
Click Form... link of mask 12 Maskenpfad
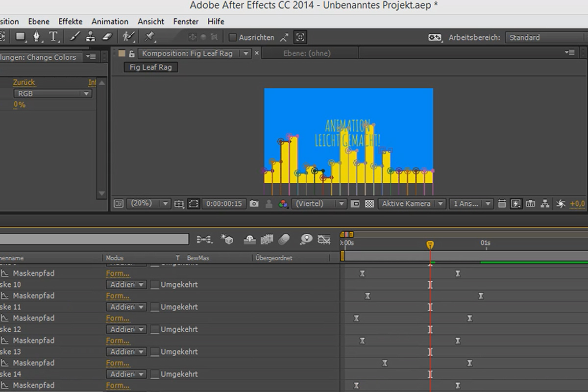(x=118, y=341)
